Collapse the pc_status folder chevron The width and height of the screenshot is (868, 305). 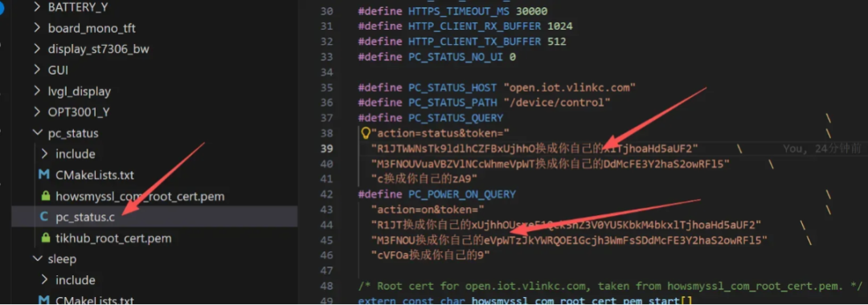click(37, 133)
